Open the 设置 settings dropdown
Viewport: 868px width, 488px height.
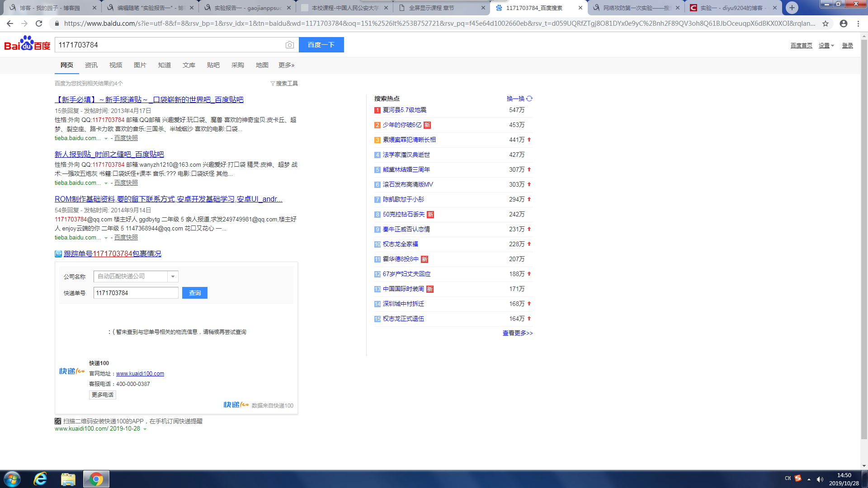(826, 46)
